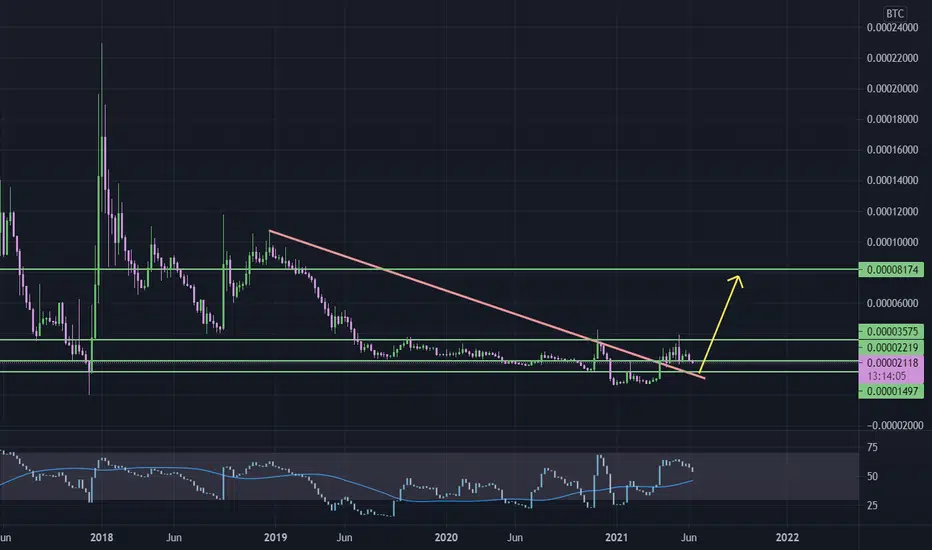This screenshot has width=932, height=550.
Task: Click the current price 0.00002118 label
Action: (x=892, y=363)
